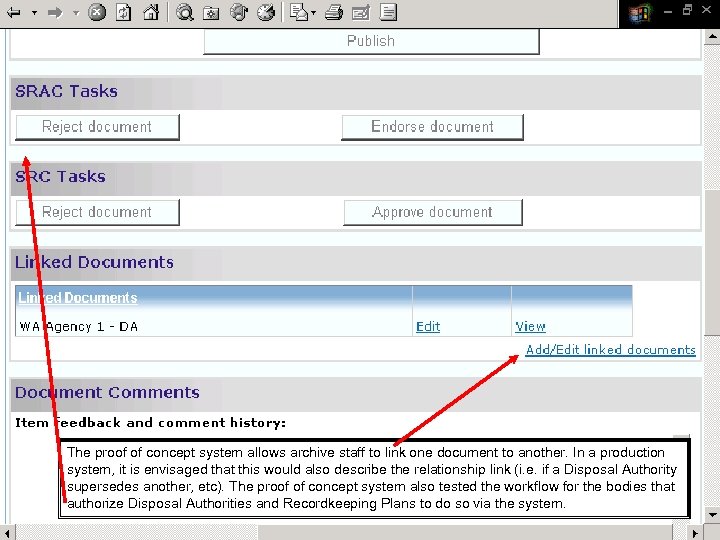Open the Favorites folder toolbar icon
The height and width of the screenshot is (540, 720).
211,13
